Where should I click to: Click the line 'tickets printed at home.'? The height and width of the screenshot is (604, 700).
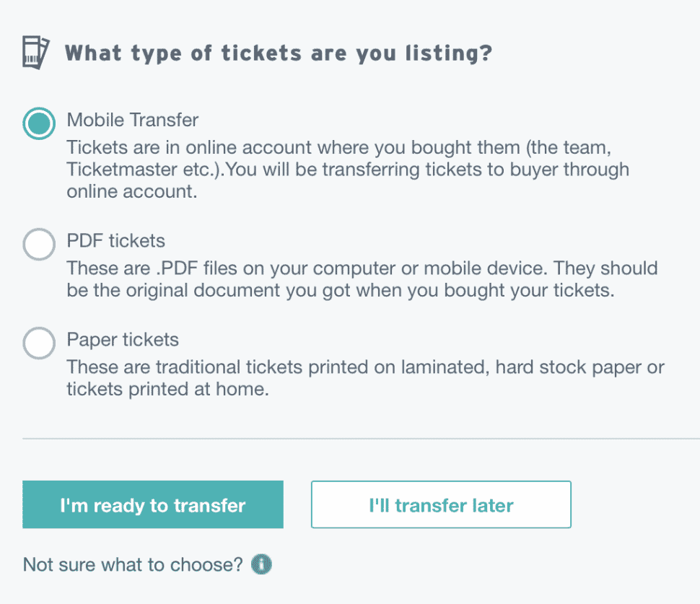(168, 389)
